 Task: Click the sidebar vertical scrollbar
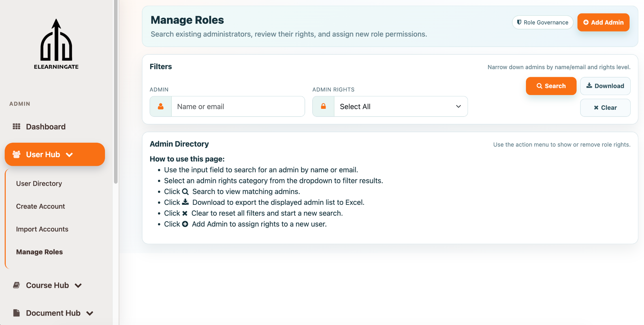[116, 92]
